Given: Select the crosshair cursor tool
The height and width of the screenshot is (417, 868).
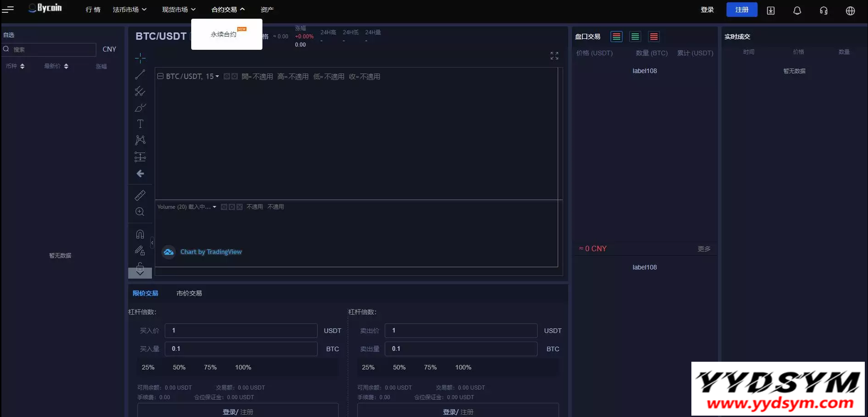Looking at the screenshot, I should [x=140, y=58].
